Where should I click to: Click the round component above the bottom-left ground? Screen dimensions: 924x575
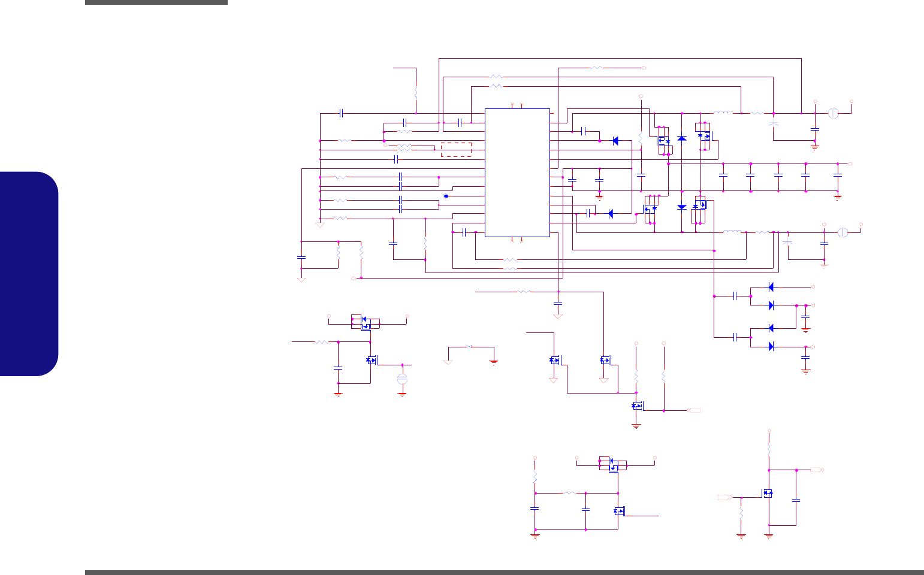(402, 379)
